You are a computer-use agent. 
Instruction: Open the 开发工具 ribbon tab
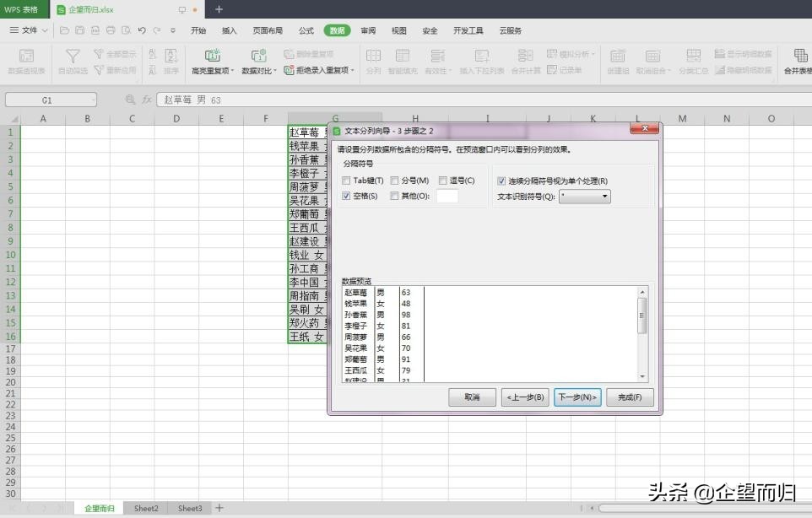point(468,30)
